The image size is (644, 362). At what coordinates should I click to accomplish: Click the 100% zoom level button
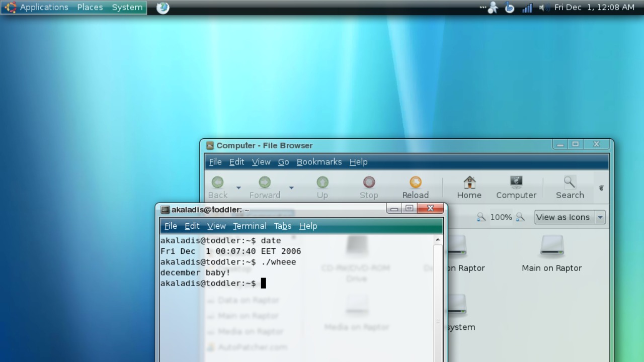coord(501,217)
